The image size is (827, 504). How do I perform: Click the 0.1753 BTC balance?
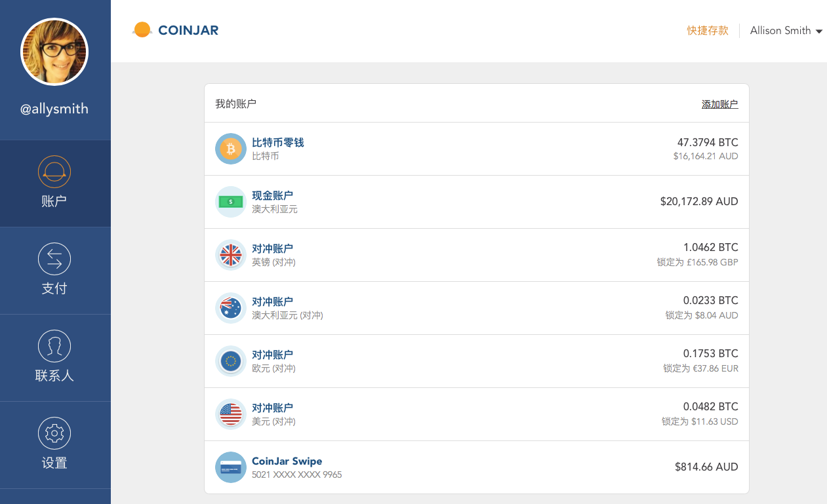pyautogui.click(x=711, y=354)
